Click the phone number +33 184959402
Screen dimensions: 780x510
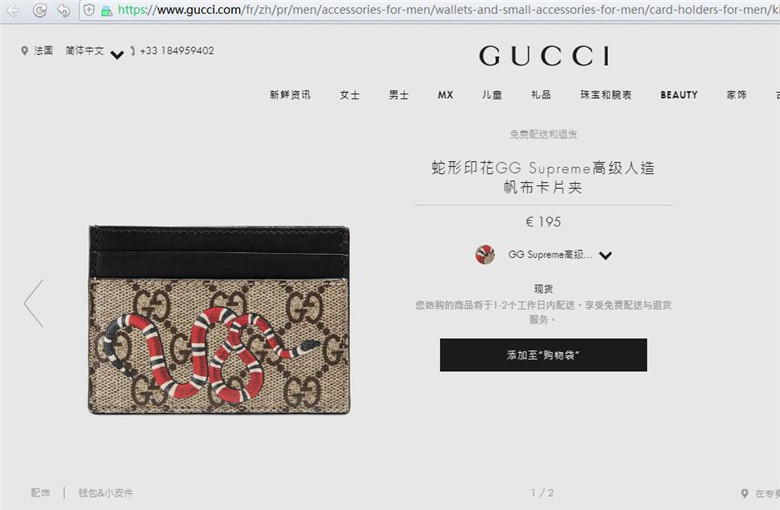[x=177, y=50]
